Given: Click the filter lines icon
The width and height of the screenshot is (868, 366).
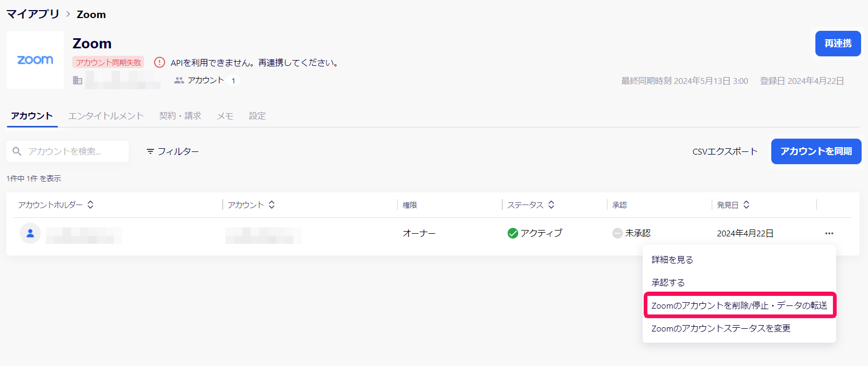Looking at the screenshot, I should [150, 151].
